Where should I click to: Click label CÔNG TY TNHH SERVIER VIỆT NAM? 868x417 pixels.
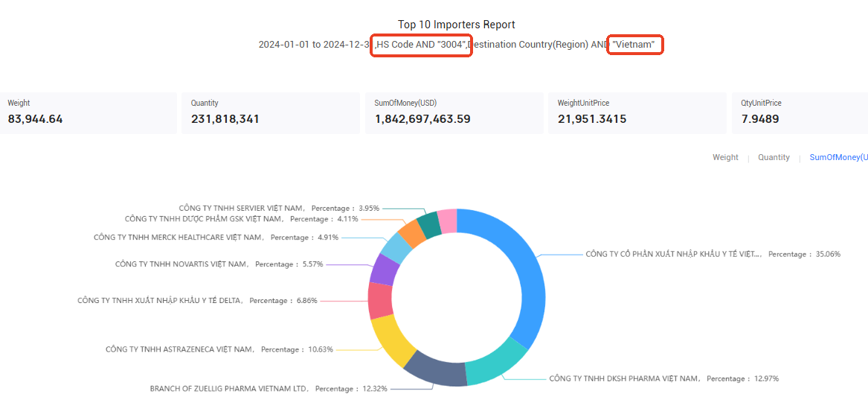click(242, 208)
